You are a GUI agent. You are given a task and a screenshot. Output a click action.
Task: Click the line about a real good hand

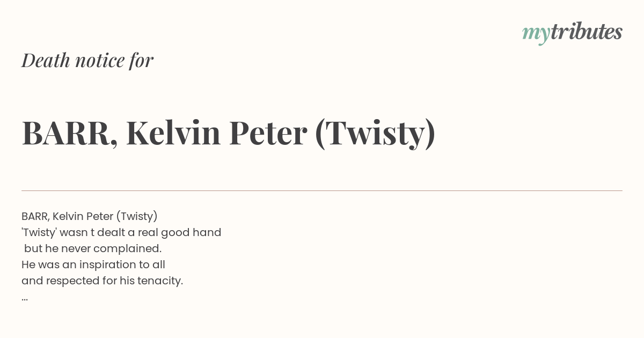coord(121,232)
